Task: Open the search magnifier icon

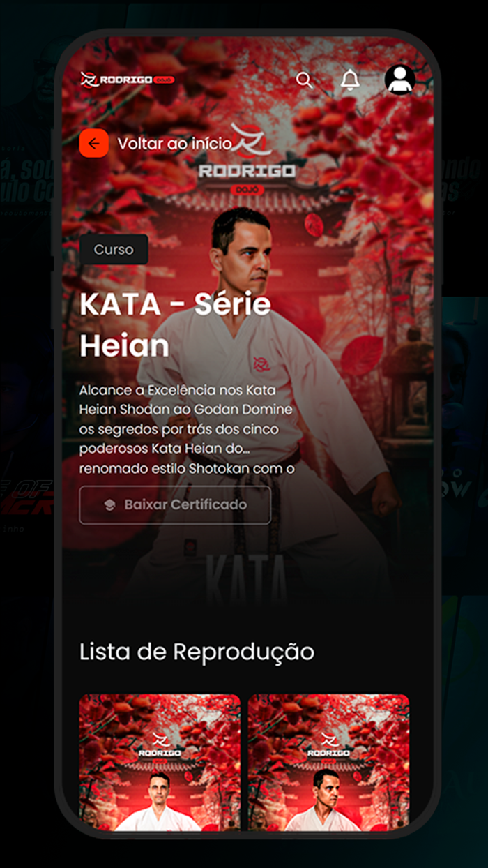Action: pyautogui.click(x=305, y=80)
